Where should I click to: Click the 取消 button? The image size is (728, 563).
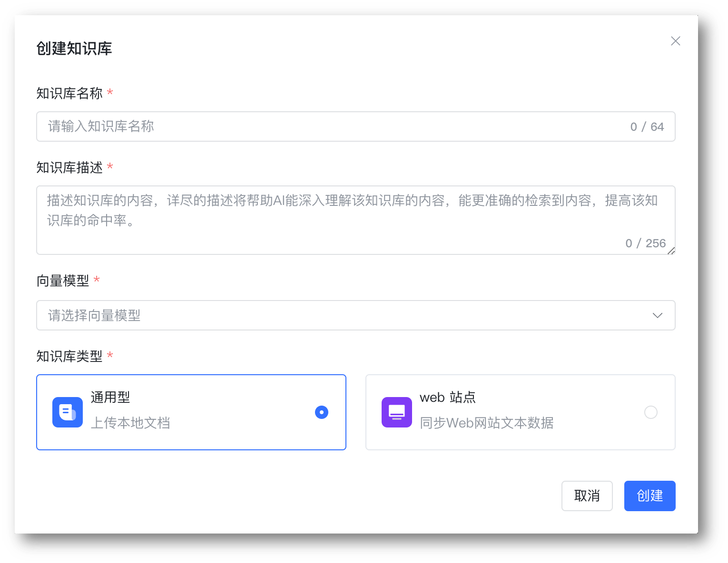coord(587,495)
